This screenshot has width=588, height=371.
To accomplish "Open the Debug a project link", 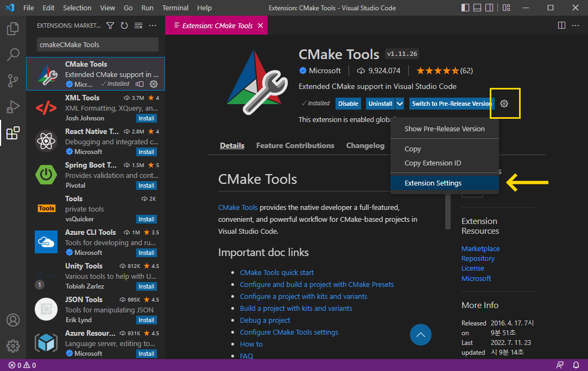I will tap(265, 321).
